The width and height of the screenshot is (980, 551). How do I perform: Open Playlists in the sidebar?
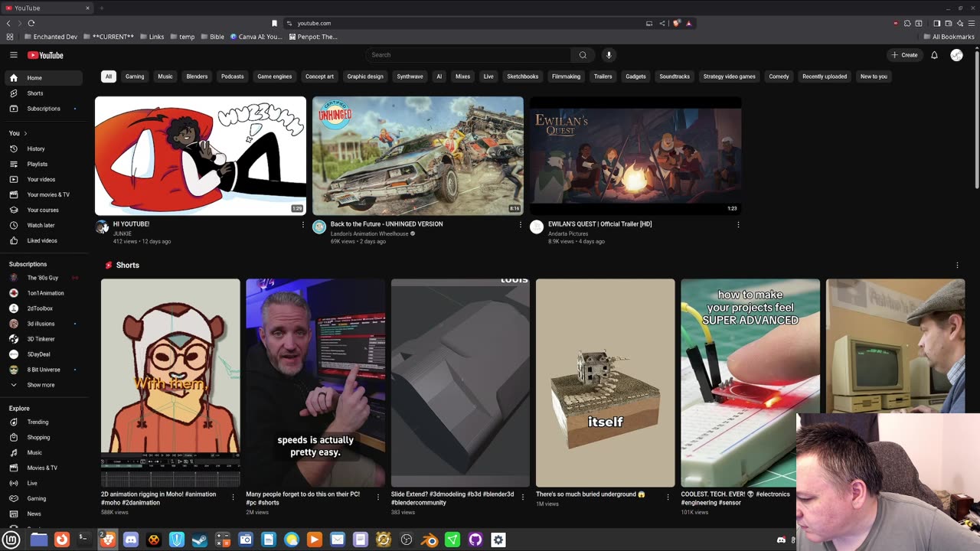point(42,164)
